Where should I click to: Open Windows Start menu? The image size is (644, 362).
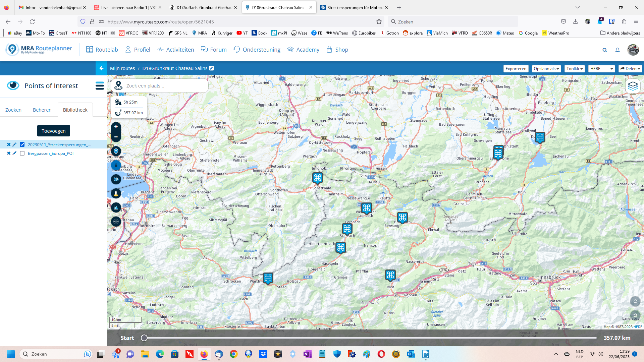[11, 354]
